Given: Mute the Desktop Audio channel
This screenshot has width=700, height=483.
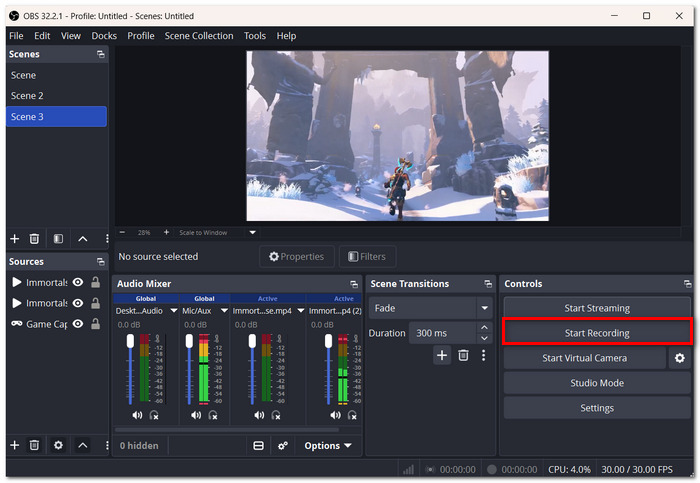Looking at the screenshot, I should [137, 415].
